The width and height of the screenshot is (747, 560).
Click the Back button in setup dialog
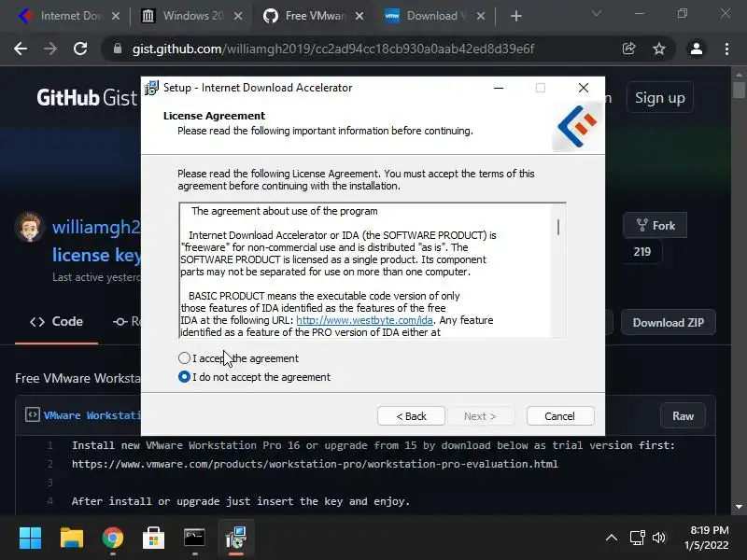point(411,416)
